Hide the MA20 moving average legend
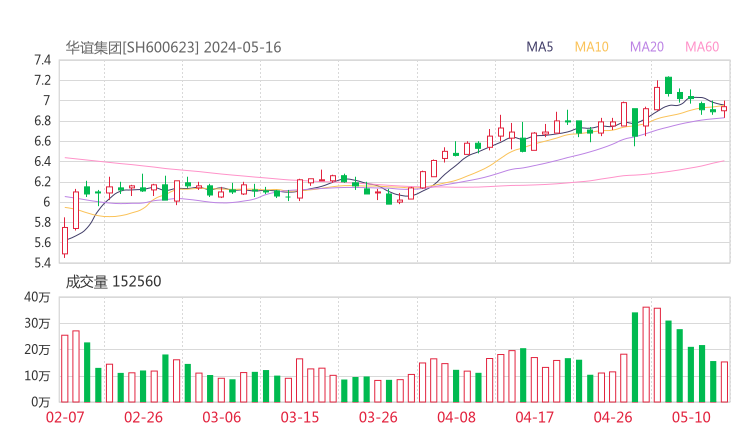The image size is (740, 440). pos(647,47)
